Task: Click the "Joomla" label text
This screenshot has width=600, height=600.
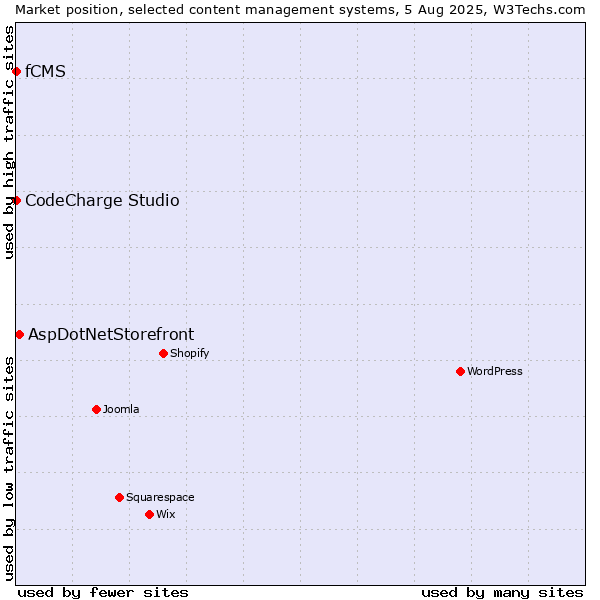Action: click(x=121, y=409)
